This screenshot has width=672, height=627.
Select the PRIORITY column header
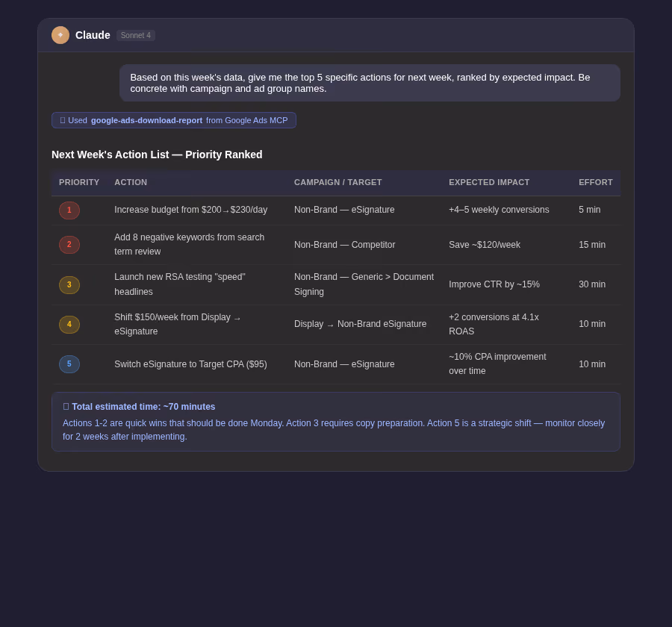pos(79,182)
